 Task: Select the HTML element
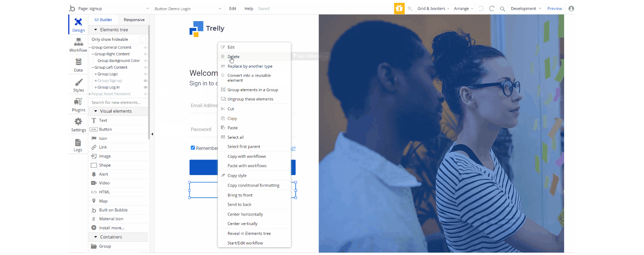(x=119, y=192)
